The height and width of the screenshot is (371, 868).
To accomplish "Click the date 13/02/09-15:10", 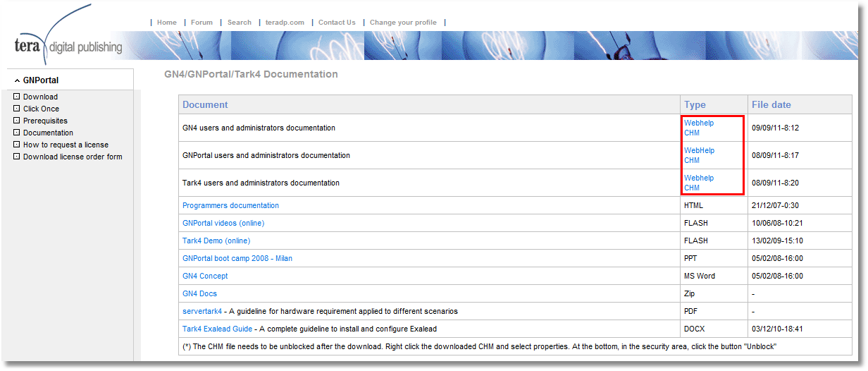I will pyautogui.click(x=777, y=241).
